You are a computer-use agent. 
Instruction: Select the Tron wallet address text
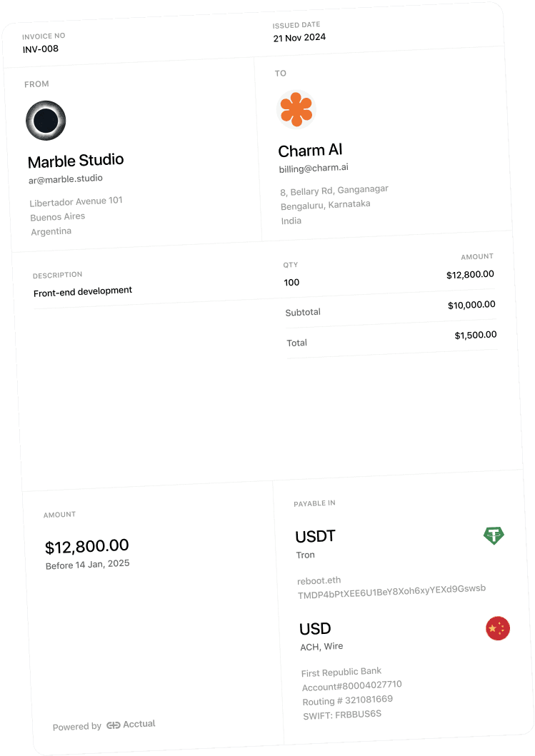click(x=391, y=592)
